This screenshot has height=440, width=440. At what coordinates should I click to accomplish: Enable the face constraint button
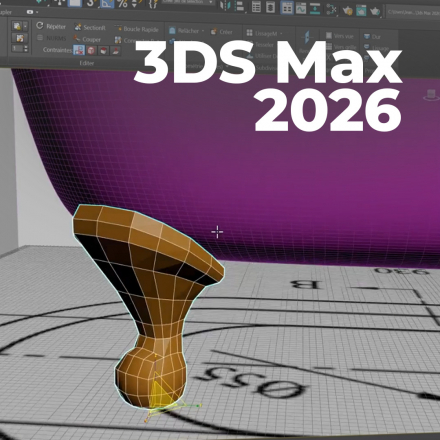[x=104, y=51]
